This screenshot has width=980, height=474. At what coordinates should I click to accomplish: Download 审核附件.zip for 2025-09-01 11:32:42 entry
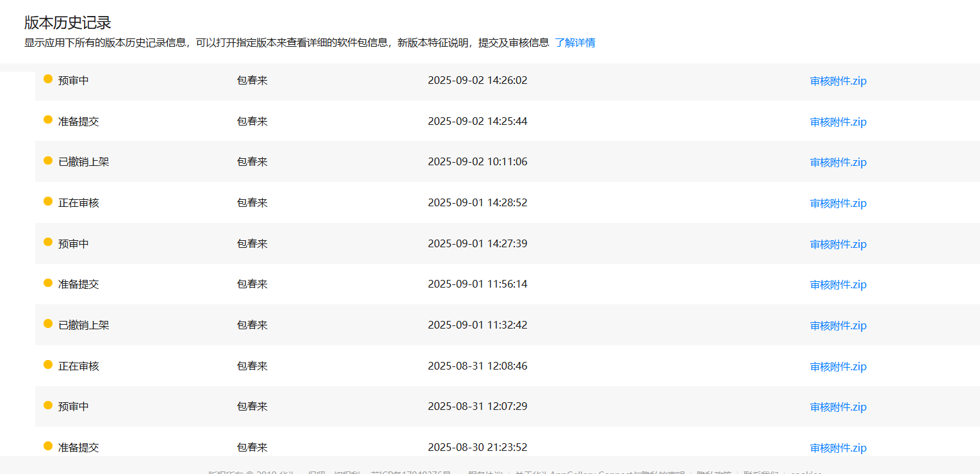(x=838, y=326)
